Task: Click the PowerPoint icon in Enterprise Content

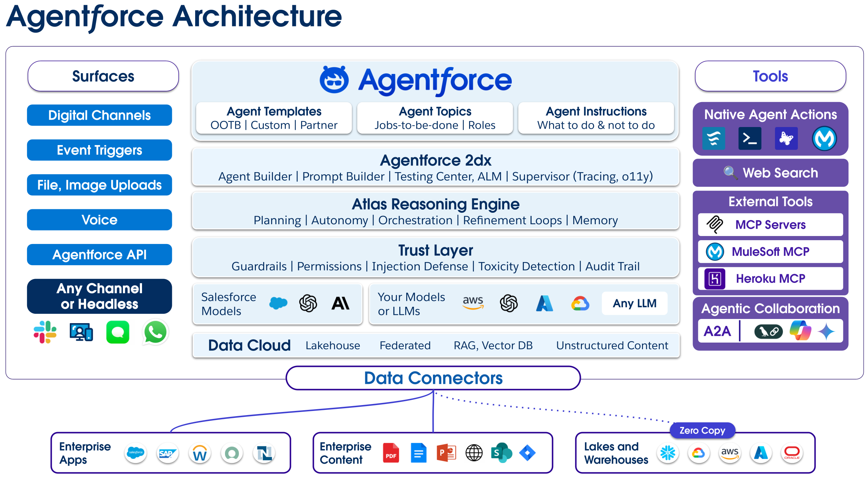Action: point(446,453)
